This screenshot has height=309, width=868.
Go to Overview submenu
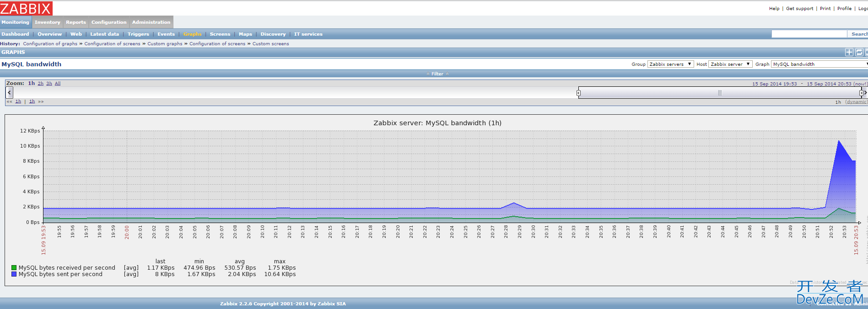[x=49, y=34]
